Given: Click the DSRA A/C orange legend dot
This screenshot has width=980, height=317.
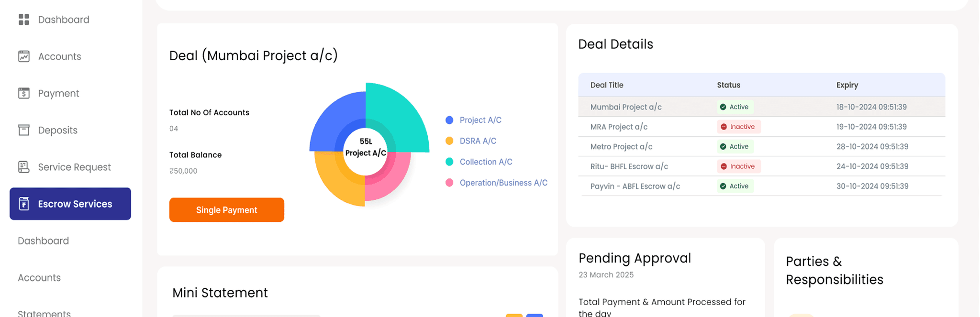Looking at the screenshot, I should click(449, 141).
